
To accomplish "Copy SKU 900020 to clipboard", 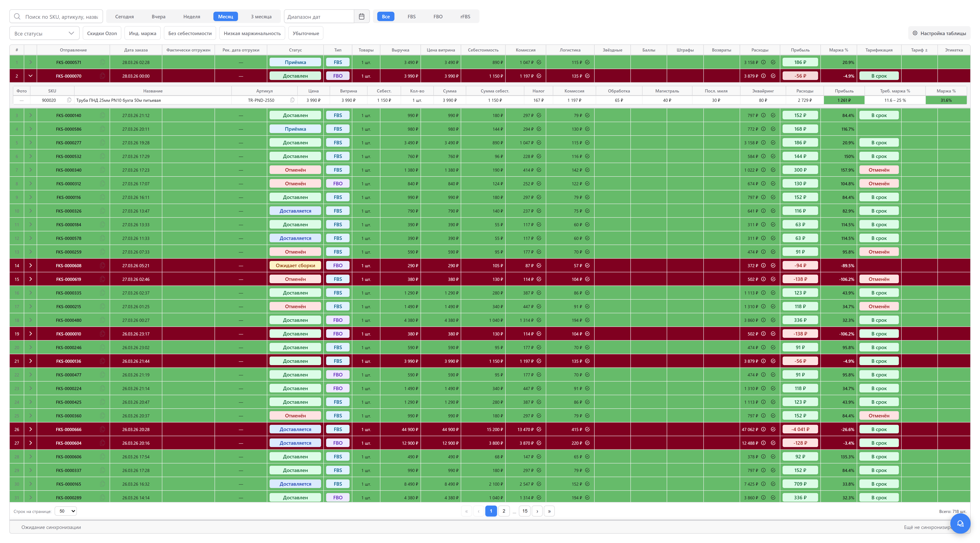I will (x=69, y=100).
